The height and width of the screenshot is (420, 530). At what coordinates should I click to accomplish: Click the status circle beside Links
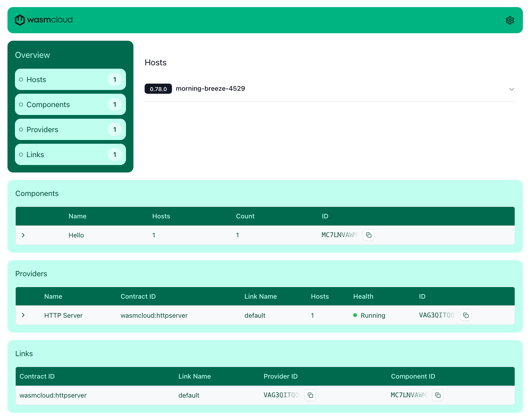22,154
